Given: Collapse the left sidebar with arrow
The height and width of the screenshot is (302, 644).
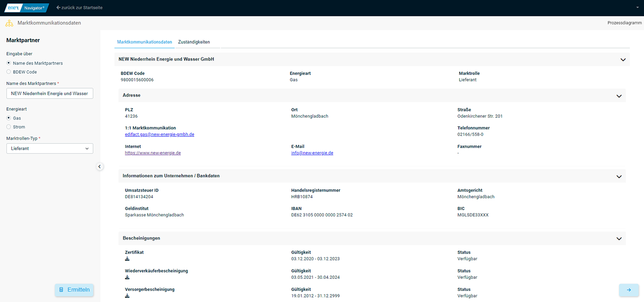Looking at the screenshot, I should (100, 167).
